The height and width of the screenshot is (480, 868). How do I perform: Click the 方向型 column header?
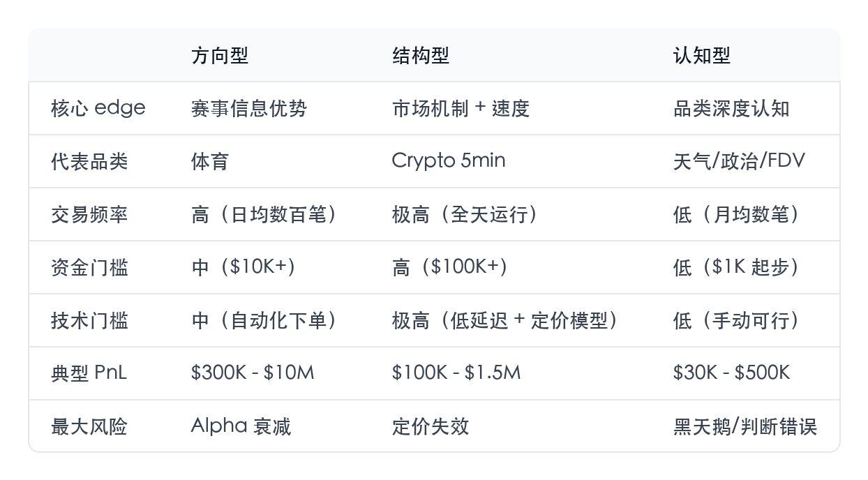220,56
